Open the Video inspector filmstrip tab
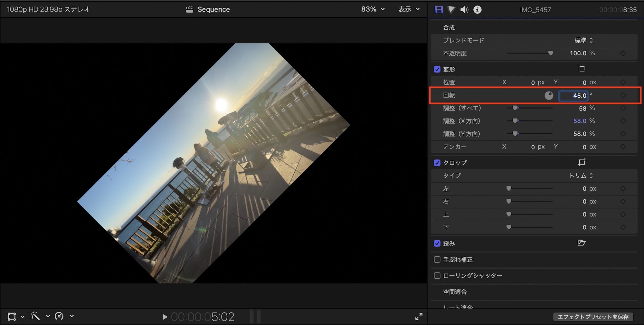 (x=439, y=10)
